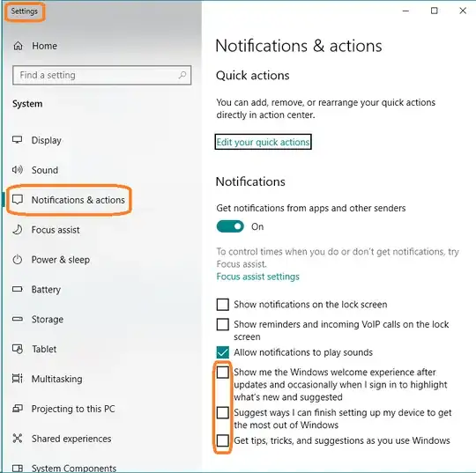Click the Battery icon in sidebar
The image size is (476, 473).
tap(18, 289)
